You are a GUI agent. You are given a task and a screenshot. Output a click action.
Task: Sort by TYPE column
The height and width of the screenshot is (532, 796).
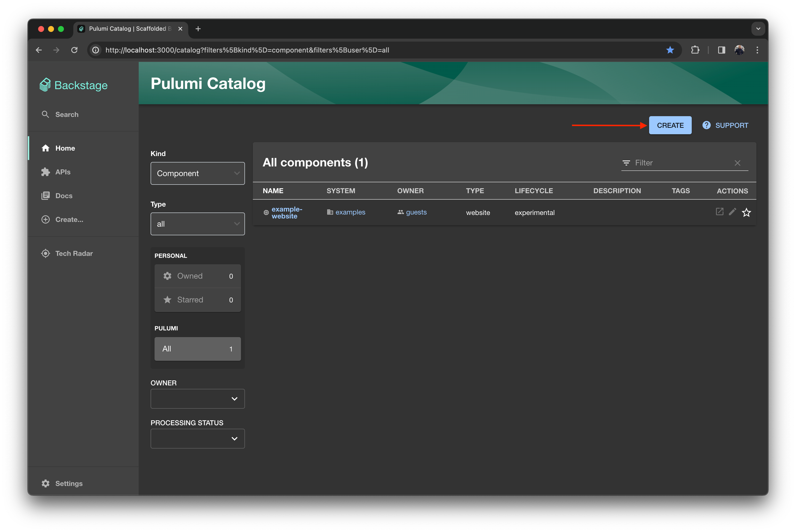[475, 191]
